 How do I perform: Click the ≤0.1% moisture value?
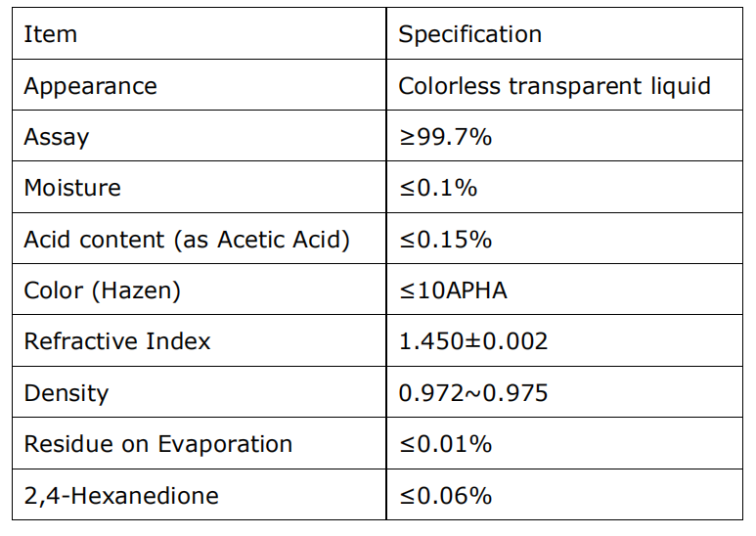(438, 188)
